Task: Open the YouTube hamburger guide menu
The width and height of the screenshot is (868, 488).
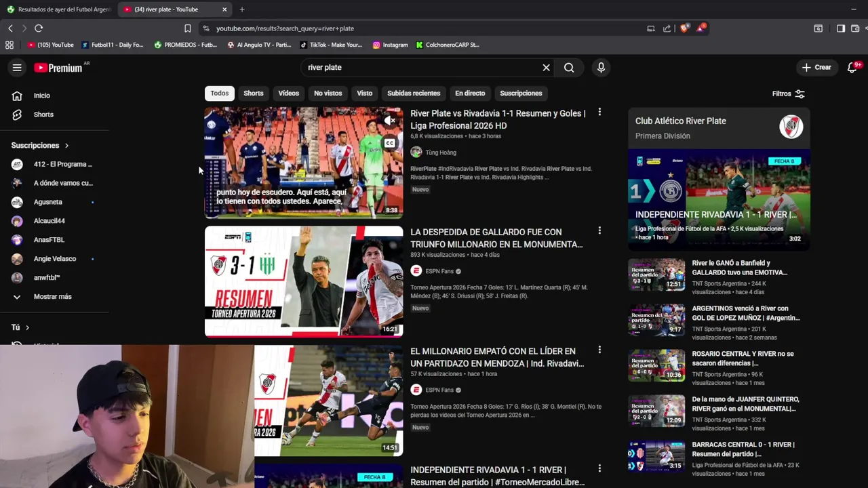Action: pyautogui.click(x=17, y=67)
